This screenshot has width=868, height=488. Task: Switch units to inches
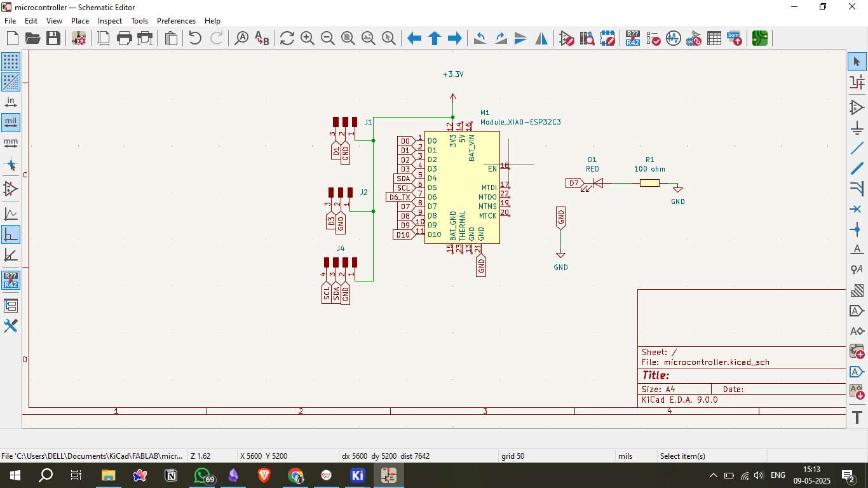tap(11, 102)
